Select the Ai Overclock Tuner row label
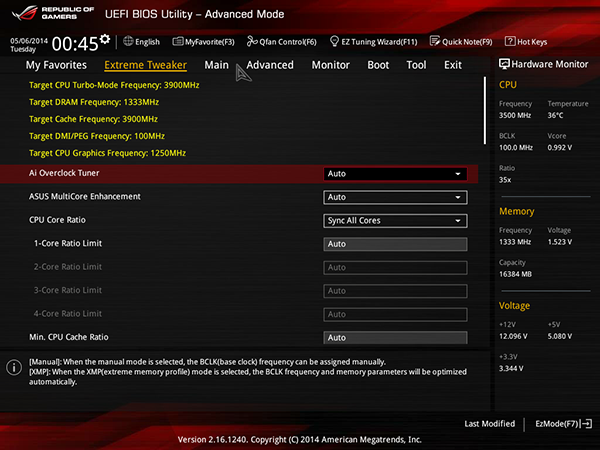 (x=64, y=173)
